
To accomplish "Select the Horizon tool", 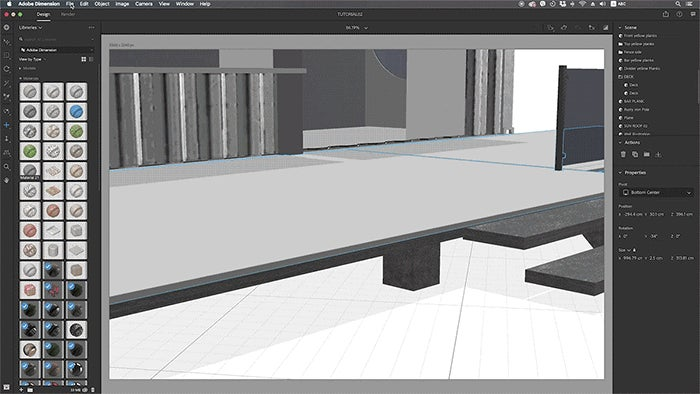I will pos(6,153).
